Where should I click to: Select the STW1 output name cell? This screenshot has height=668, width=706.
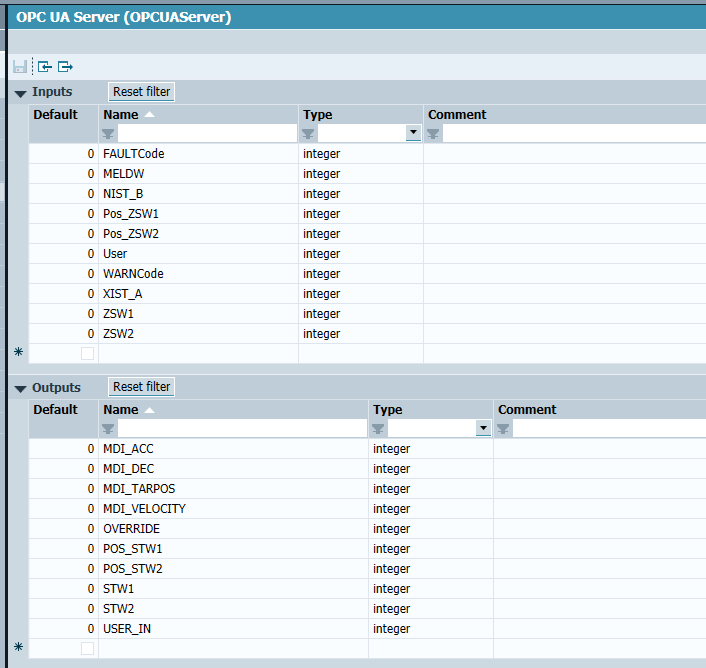233,589
